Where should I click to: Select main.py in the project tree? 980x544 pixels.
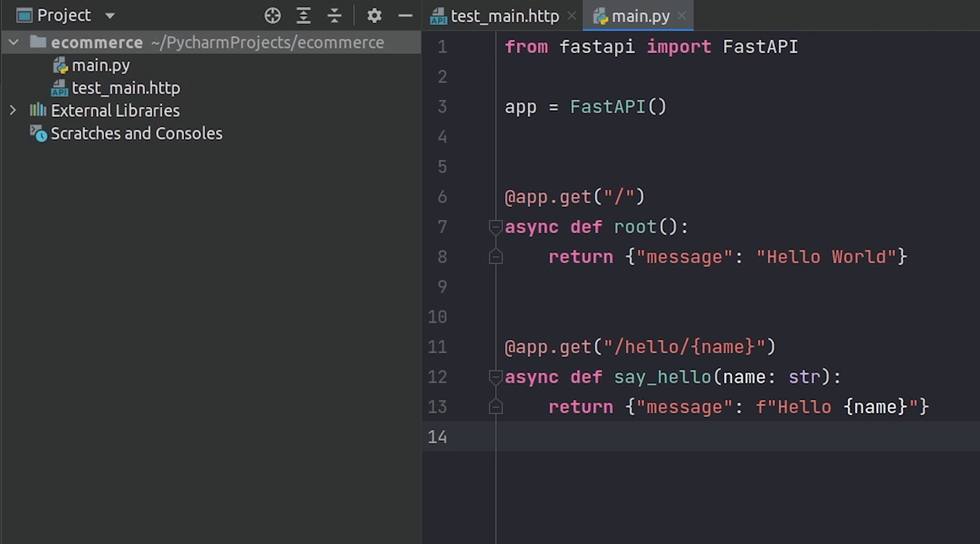100,65
